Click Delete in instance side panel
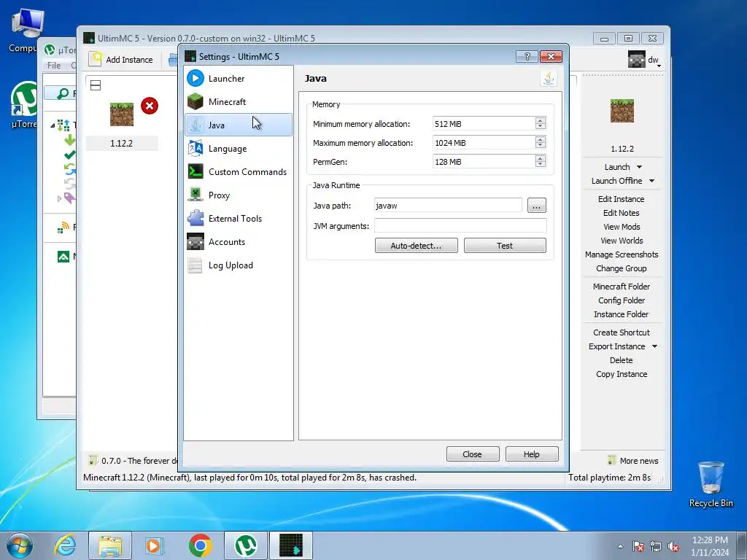This screenshot has width=747, height=560. 622,360
